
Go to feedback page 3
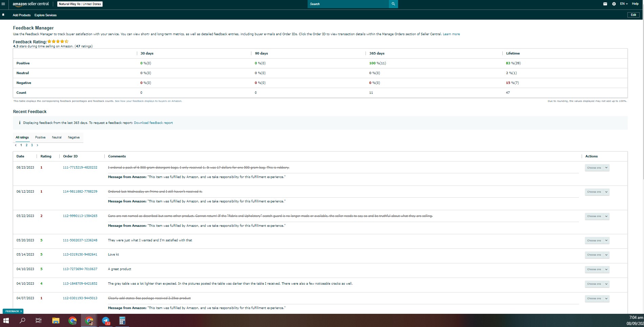click(32, 145)
